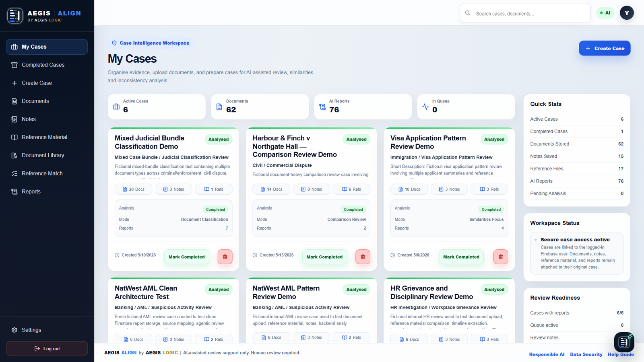
Task: Open 3 Refs of Visa Application case
Action: pyautogui.click(x=489, y=189)
